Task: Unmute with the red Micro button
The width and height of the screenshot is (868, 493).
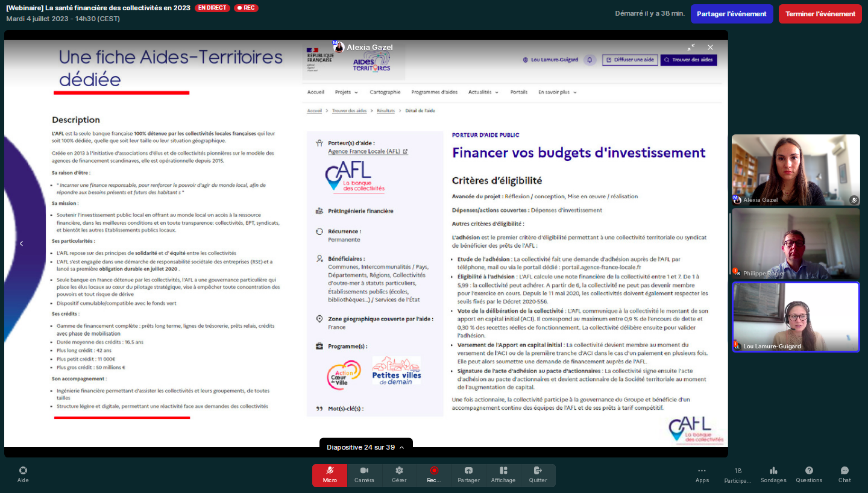Action: [330, 475]
